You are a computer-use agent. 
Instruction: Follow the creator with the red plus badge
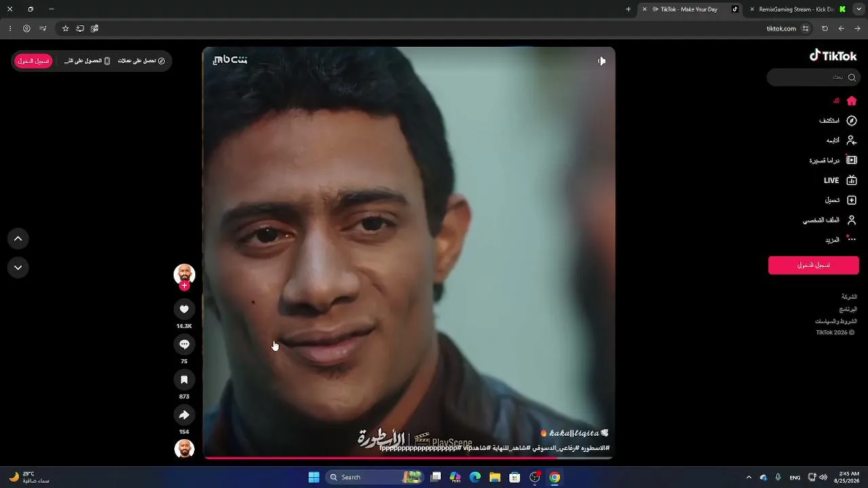coord(184,286)
